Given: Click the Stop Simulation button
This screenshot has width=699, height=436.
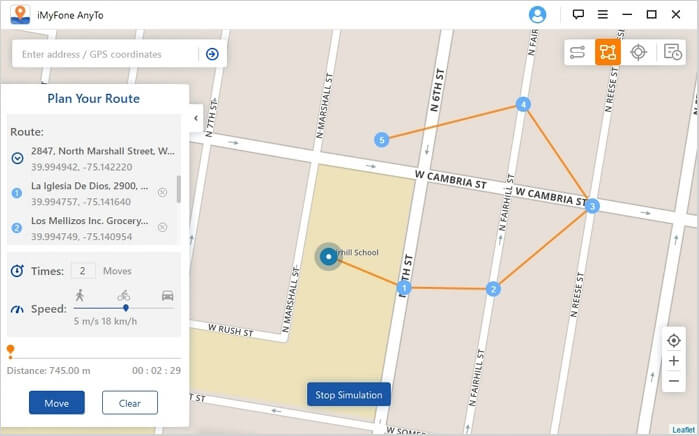Looking at the screenshot, I should [x=348, y=394].
